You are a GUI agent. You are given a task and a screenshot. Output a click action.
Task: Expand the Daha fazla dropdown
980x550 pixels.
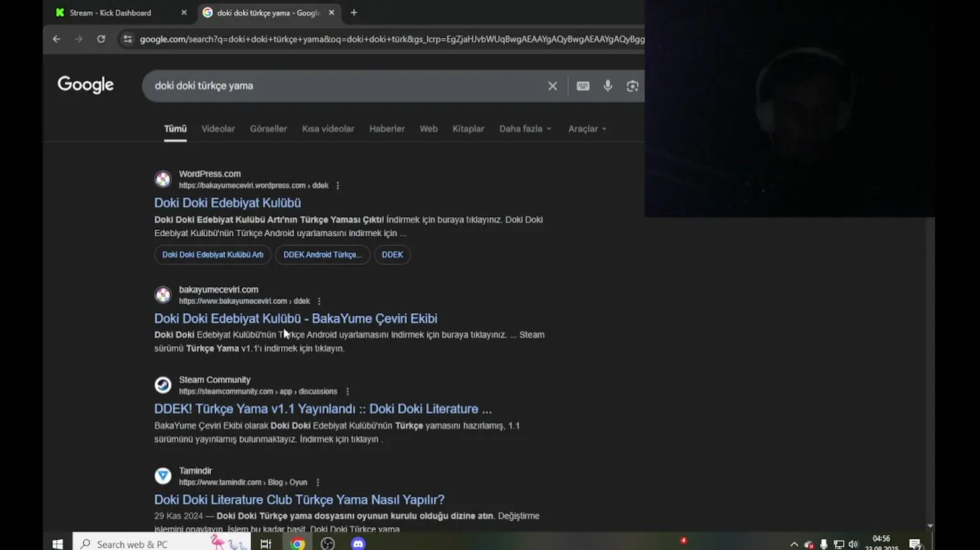[x=525, y=128]
